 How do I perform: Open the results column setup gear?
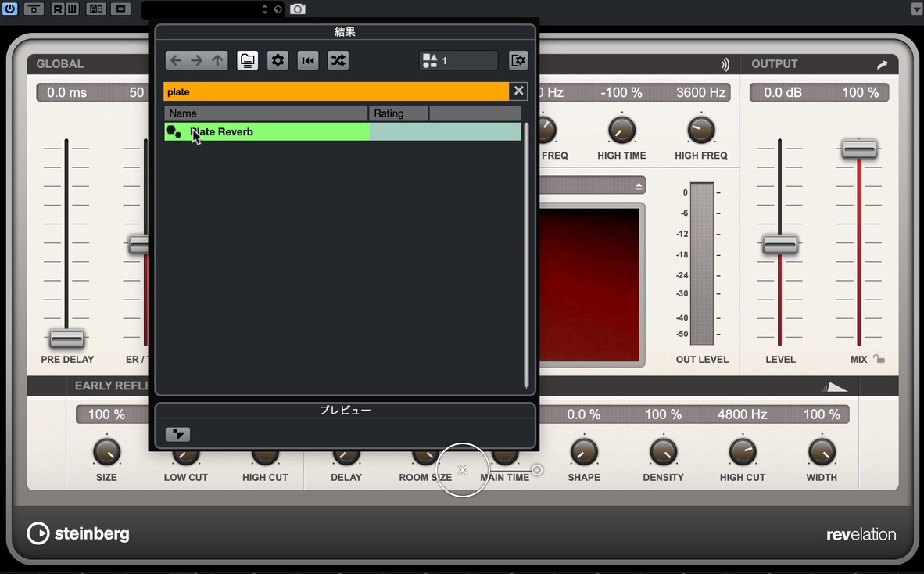click(x=278, y=60)
